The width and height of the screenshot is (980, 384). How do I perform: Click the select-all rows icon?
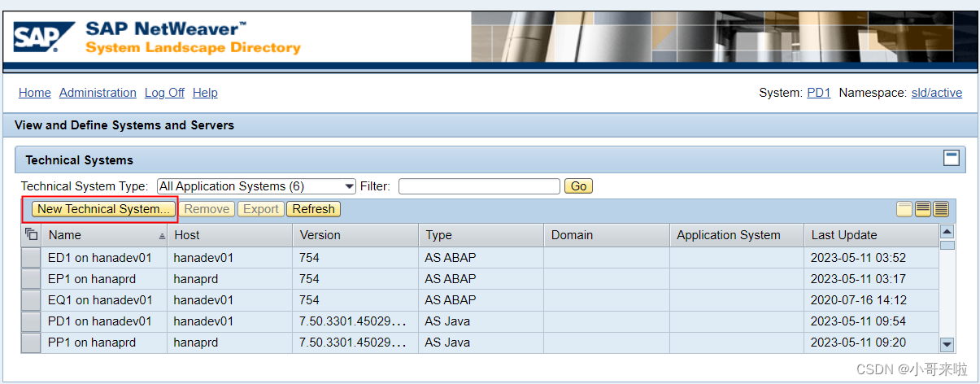pos(32,235)
